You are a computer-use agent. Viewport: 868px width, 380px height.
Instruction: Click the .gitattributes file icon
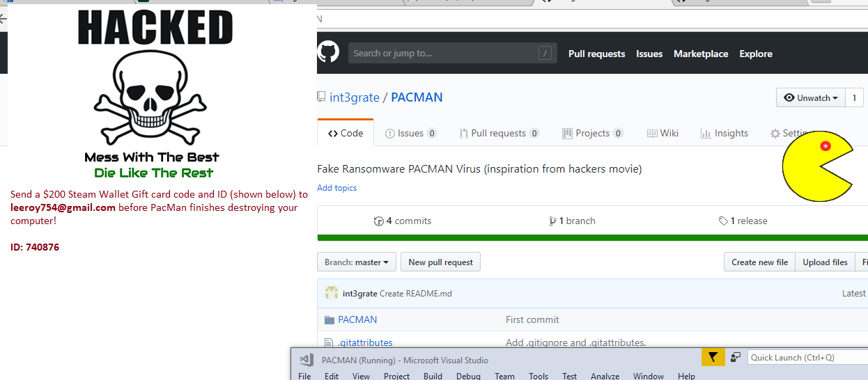point(330,342)
